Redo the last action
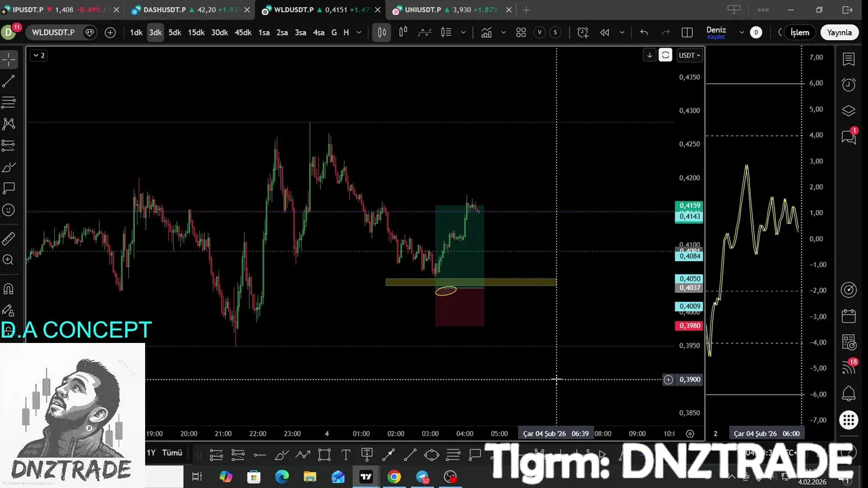 (x=665, y=33)
